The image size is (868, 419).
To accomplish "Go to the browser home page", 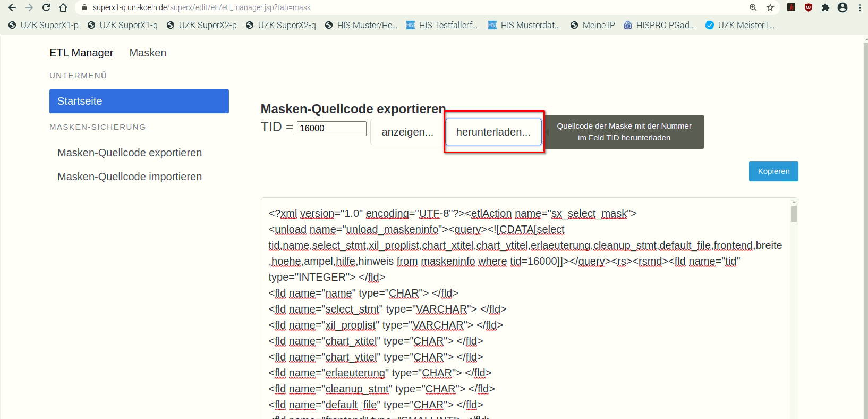I will click(x=63, y=7).
